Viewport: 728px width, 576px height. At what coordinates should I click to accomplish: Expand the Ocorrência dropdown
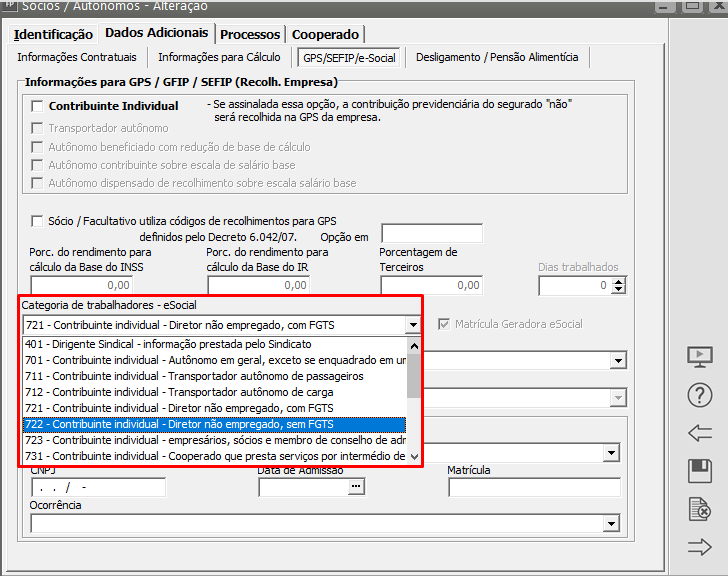[x=612, y=524]
